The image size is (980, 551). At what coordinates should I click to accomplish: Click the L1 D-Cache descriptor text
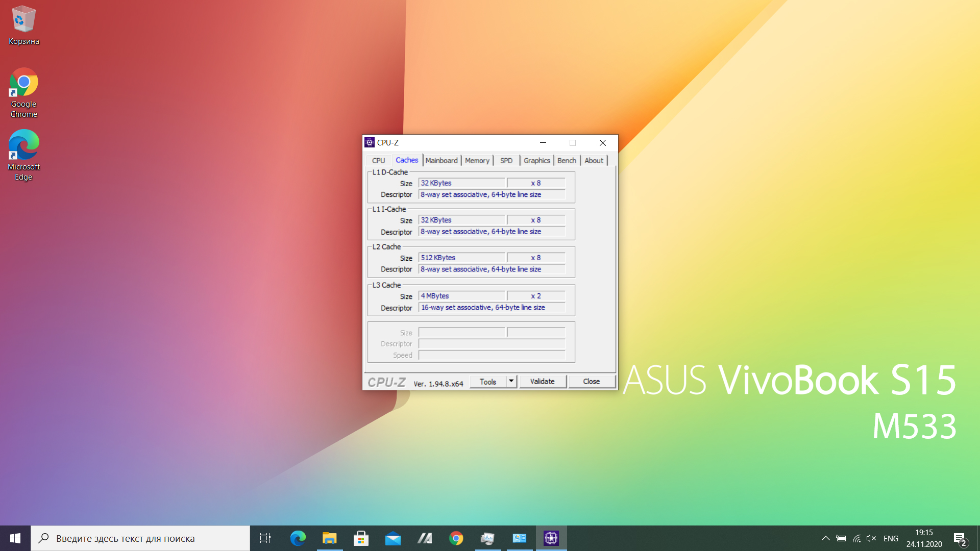(492, 194)
